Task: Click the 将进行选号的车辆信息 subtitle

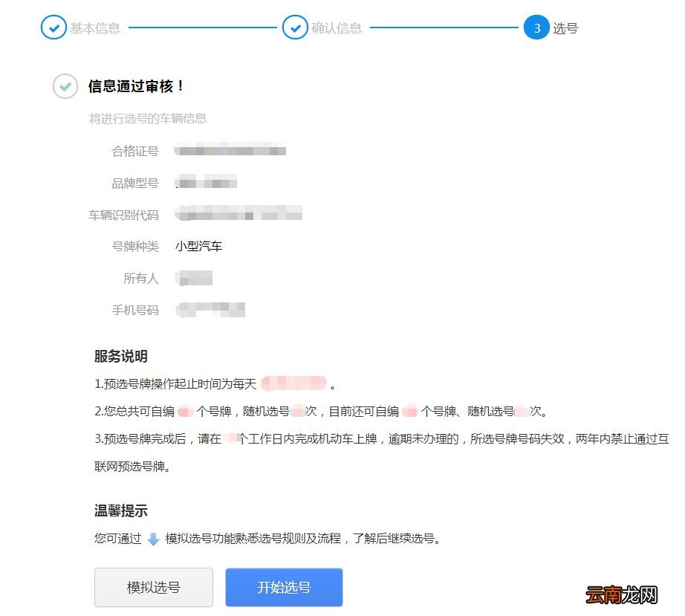Action: tap(148, 118)
